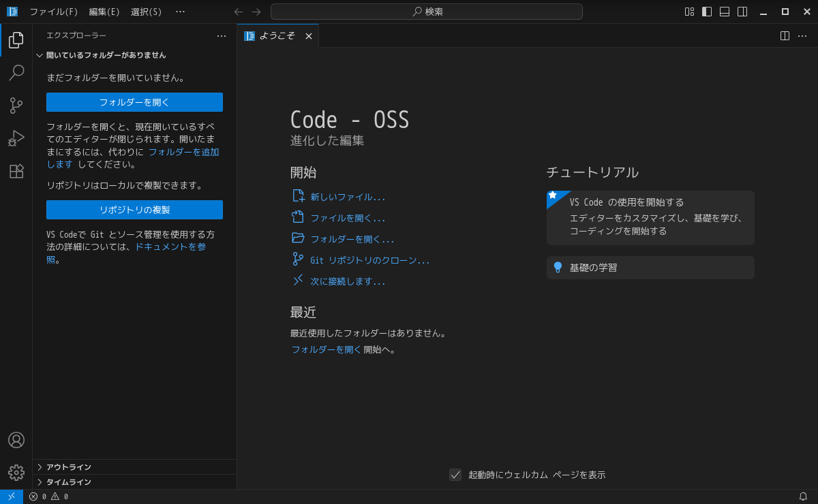
Task: Expand the アウトライン section
Action: click(x=68, y=467)
